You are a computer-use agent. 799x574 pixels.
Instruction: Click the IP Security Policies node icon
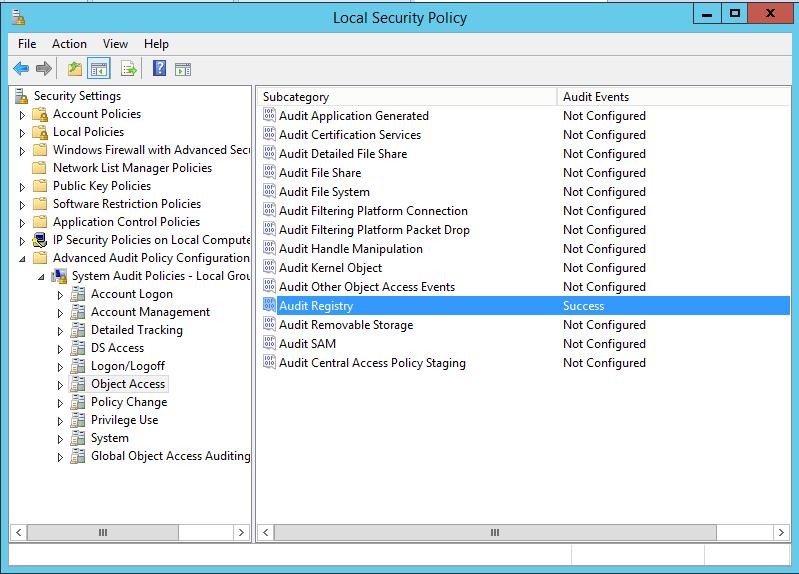40,240
